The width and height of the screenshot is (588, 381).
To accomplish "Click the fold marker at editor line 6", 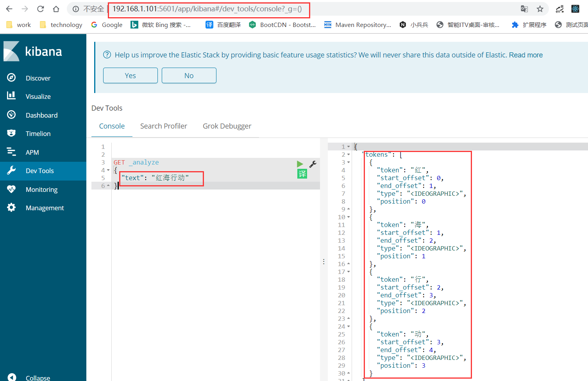I will [108, 186].
